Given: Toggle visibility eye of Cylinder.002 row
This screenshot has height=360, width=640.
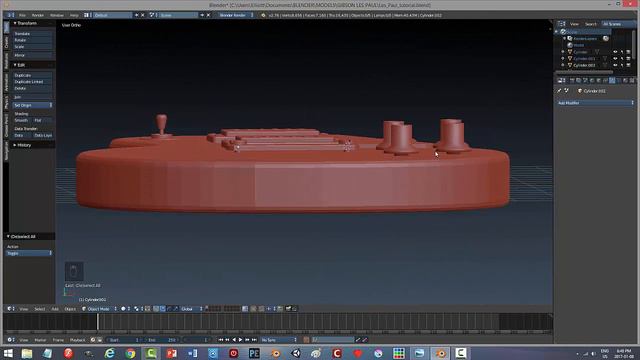Looking at the screenshot, I should coord(615,65).
